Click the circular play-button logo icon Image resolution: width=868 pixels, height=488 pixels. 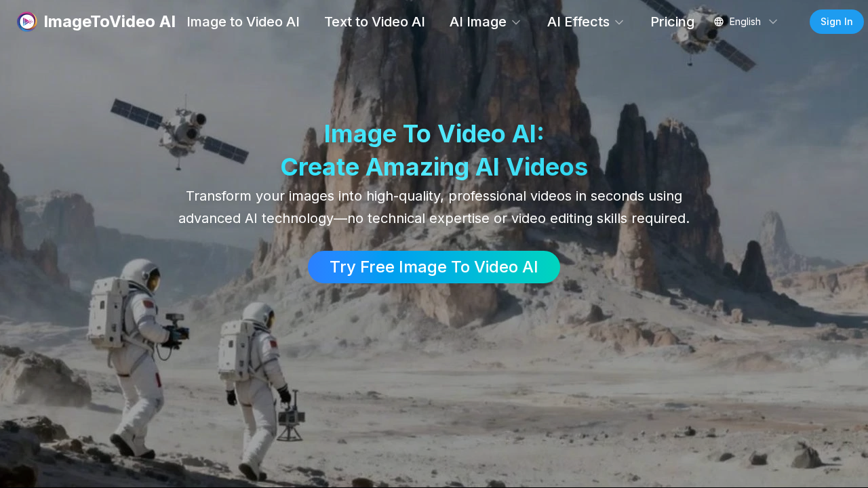click(26, 21)
